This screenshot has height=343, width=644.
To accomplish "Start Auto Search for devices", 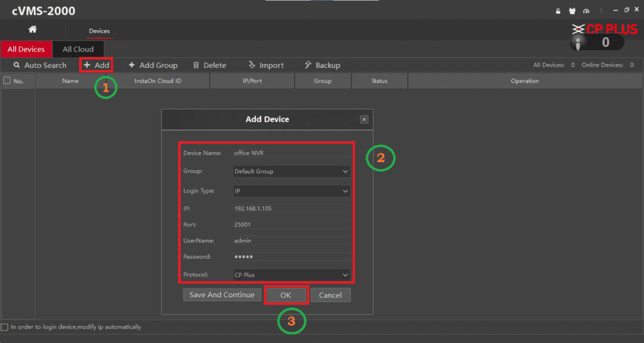I will click(x=40, y=65).
